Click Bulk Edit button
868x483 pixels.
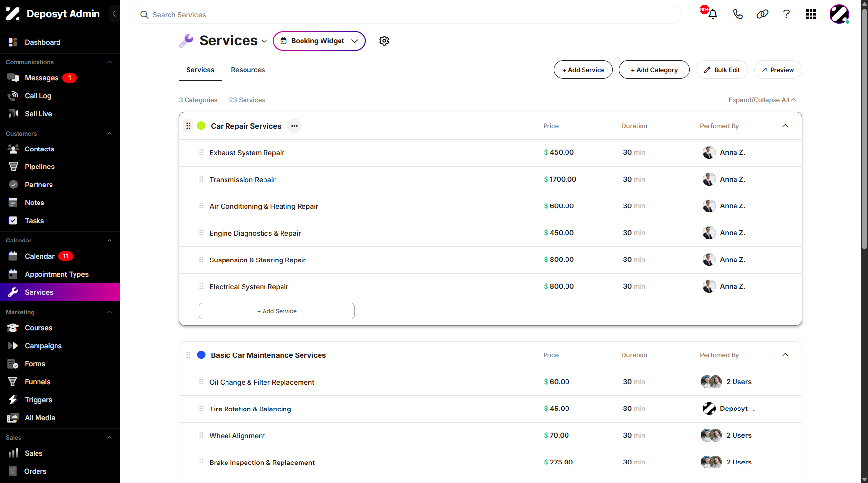tap(722, 70)
